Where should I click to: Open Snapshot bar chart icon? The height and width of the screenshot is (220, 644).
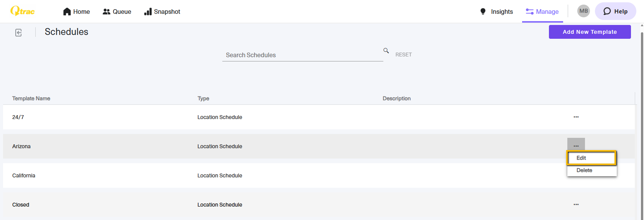(x=148, y=12)
